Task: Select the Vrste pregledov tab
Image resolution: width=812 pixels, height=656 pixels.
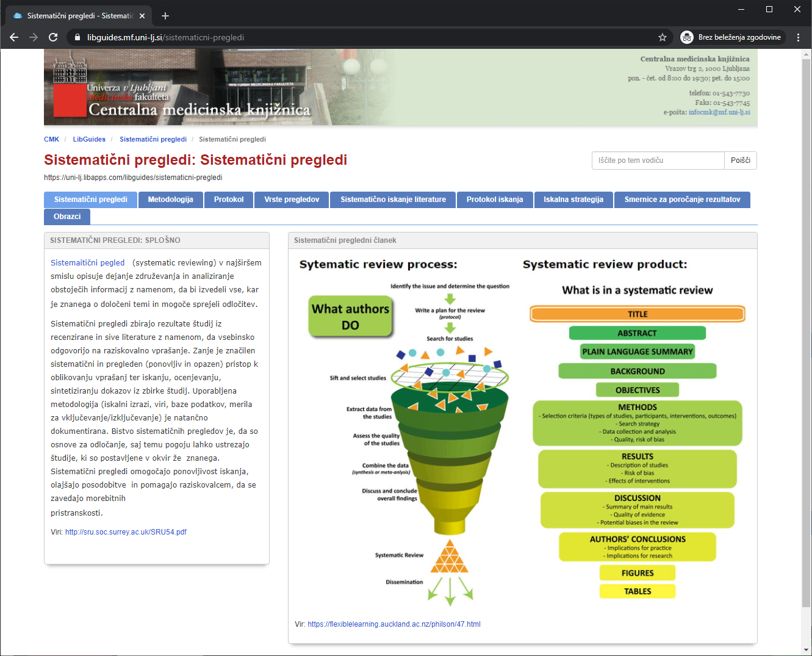Action: pos(292,200)
